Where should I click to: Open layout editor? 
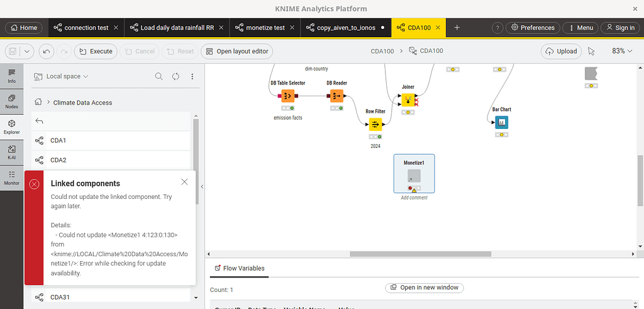click(236, 52)
